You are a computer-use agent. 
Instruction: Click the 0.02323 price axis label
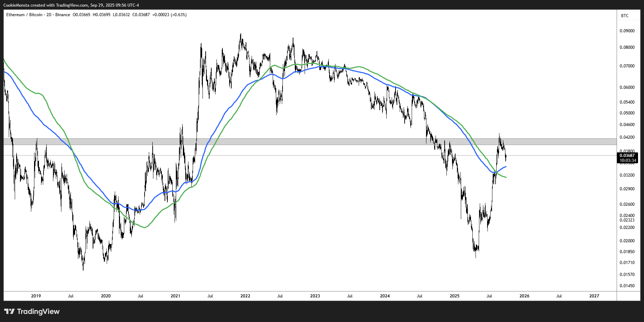click(627, 220)
